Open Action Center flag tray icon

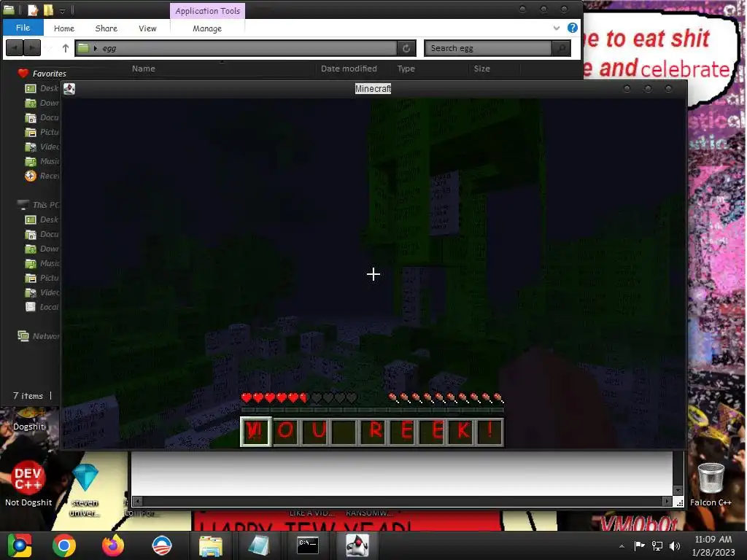tap(639, 545)
